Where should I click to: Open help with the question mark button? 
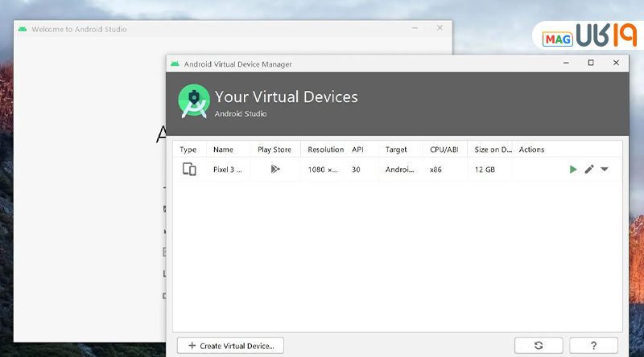[x=593, y=346]
